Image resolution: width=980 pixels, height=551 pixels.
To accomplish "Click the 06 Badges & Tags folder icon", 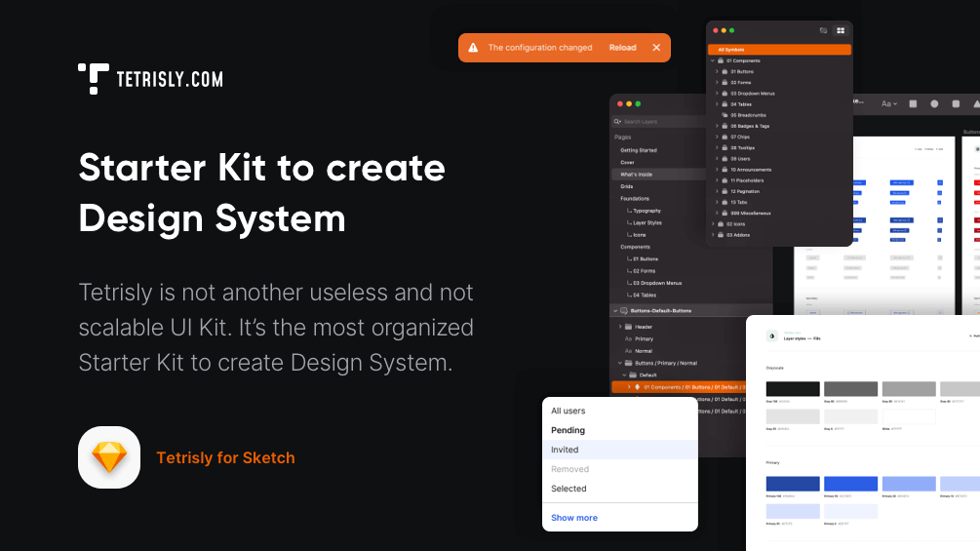I will pos(725,126).
